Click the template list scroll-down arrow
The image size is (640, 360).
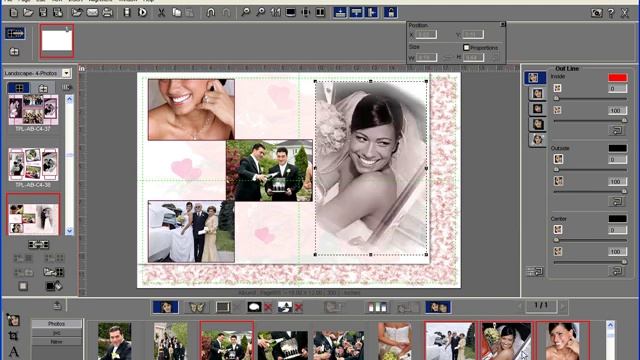[x=69, y=231]
